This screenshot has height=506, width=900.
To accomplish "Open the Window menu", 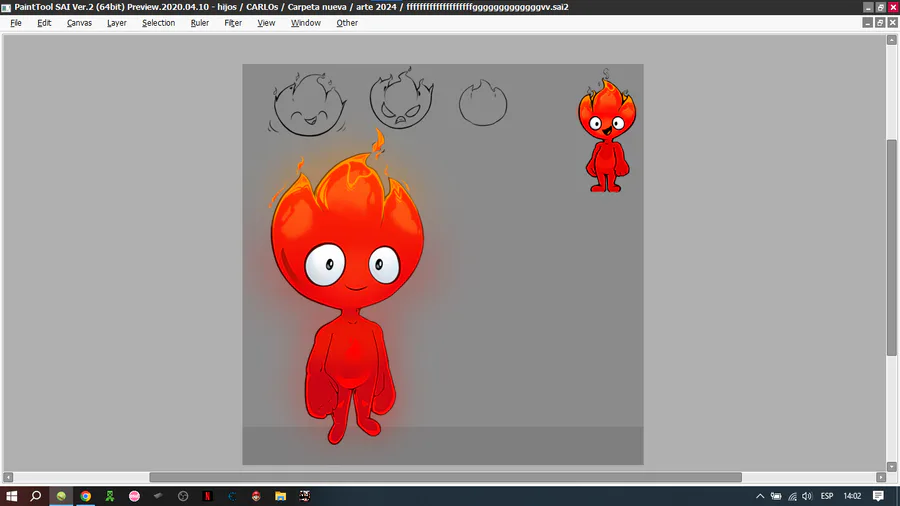I will pyautogui.click(x=305, y=23).
